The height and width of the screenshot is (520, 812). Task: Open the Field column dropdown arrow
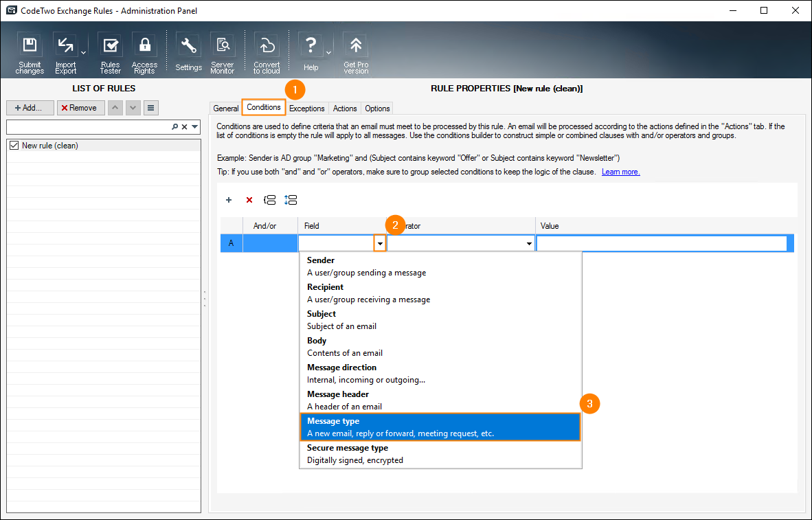click(x=380, y=243)
